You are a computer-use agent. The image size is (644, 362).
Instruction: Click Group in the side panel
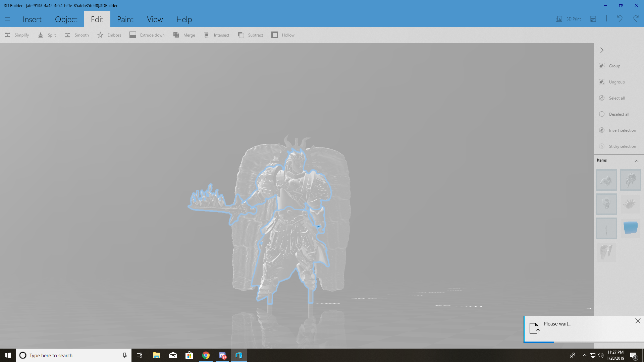coord(610,66)
